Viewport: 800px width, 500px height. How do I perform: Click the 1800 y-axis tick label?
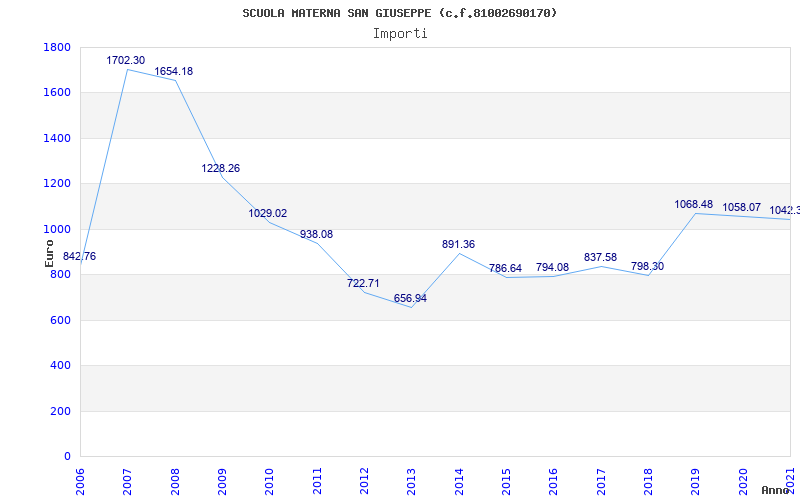(57, 47)
